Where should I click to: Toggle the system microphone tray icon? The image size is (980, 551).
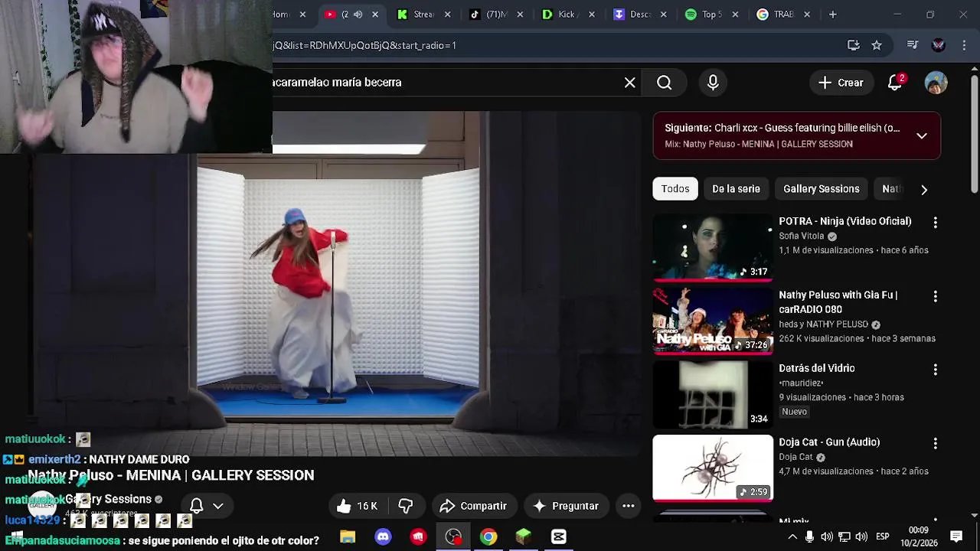click(809, 537)
